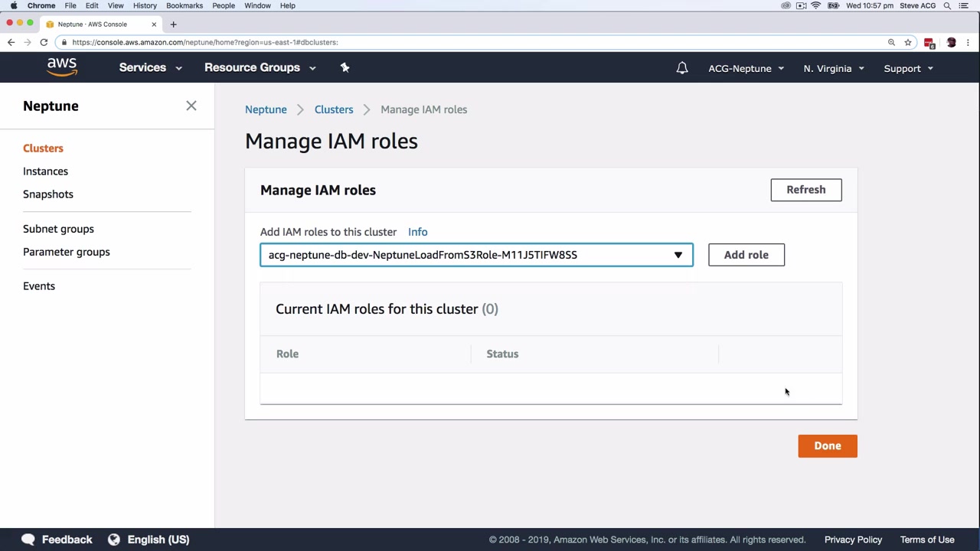Image resolution: width=980 pixels, height=551 pixels.
Task: Close the Neptune AWS Console tab
Action: click(154, 24)
